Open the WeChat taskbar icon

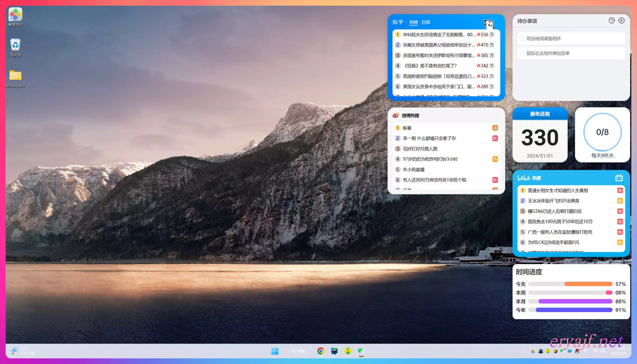pos(361,351)
